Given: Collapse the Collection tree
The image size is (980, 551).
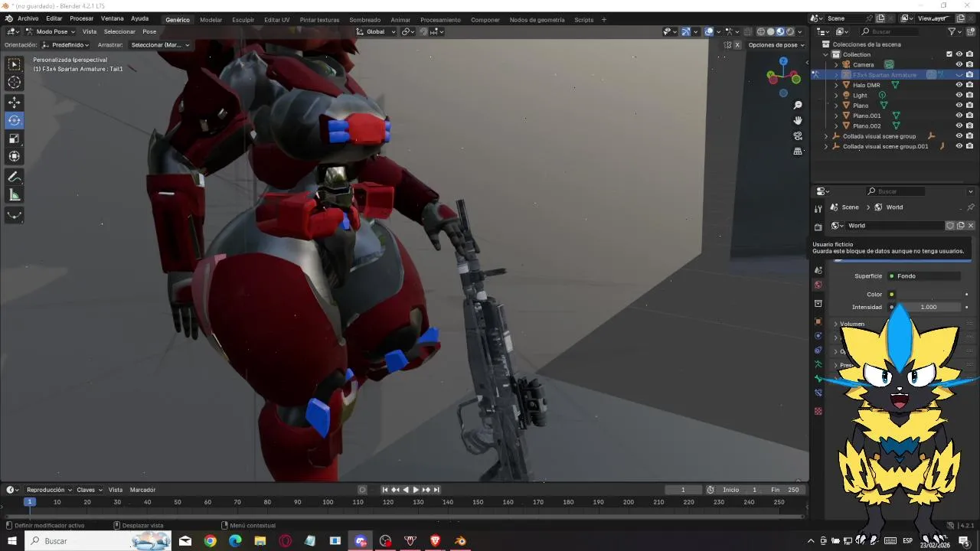Looking at the screenshot, I should click(826, 54).
